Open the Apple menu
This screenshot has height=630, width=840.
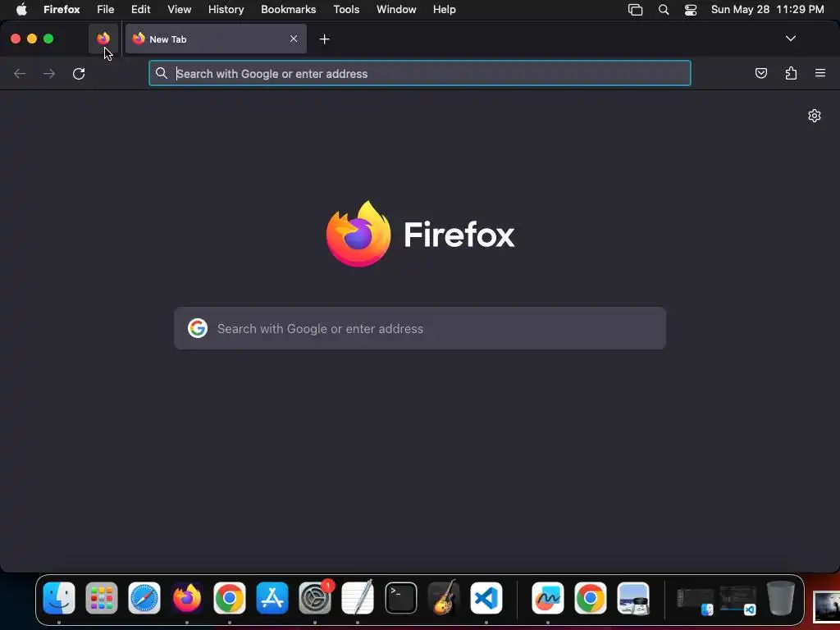pos(21,10)
